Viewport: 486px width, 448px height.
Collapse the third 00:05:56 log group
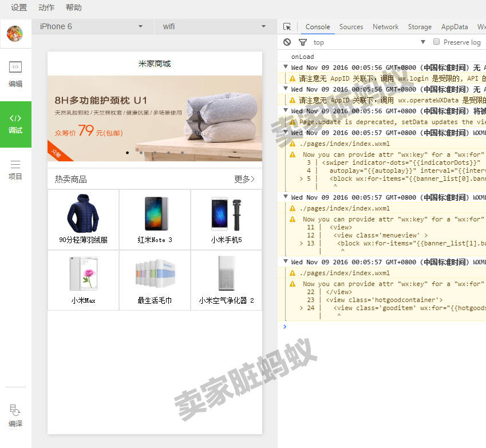[x=286, y=110]
